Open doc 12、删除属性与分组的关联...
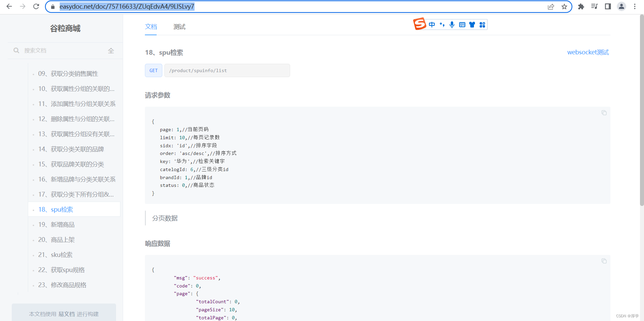644x321 pixels. pyautogui.click(x=76, y=119)
